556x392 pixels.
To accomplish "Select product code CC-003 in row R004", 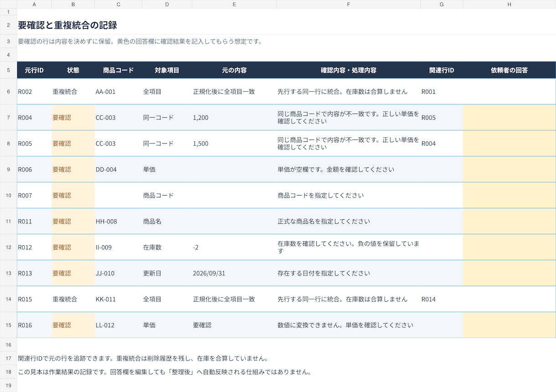I will click(118, 118).
